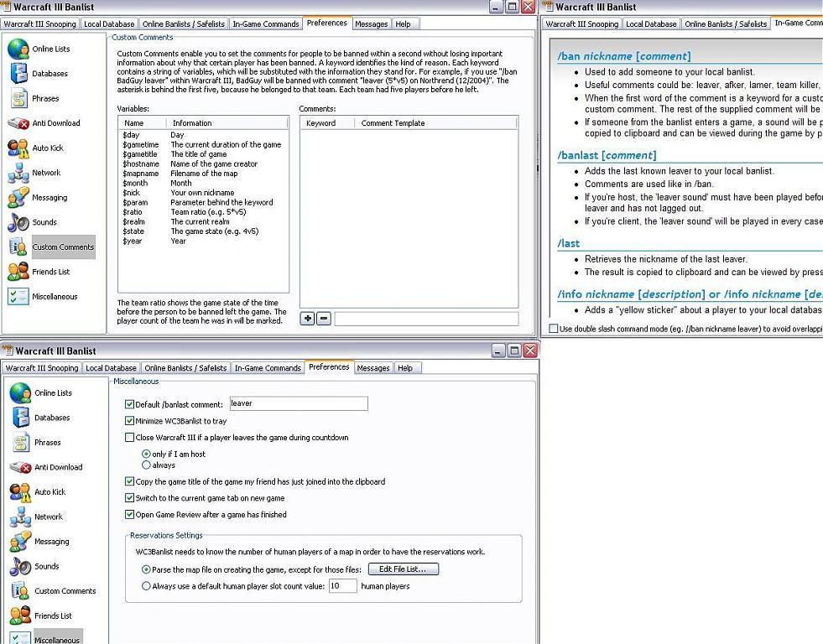Switch to Warcraft III Snooping tab in Miscellaneous window

tap(42, 368)
